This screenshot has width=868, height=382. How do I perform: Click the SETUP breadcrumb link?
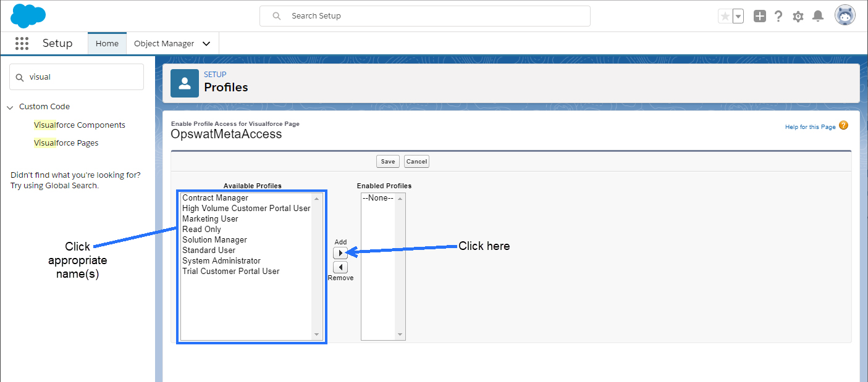[x=215, y=75]
